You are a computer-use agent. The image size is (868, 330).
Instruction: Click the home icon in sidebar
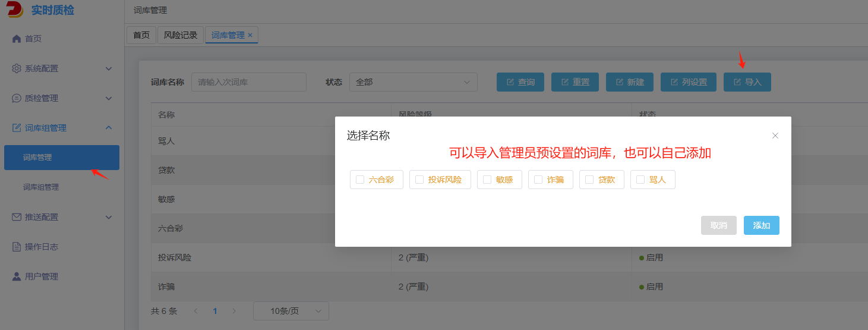point(17,39)
